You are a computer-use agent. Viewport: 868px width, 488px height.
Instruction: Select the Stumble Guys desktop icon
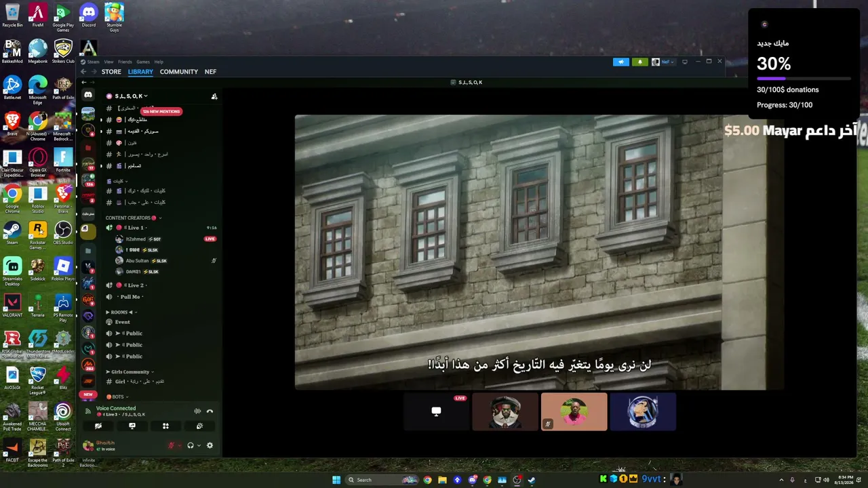point(114,18)
